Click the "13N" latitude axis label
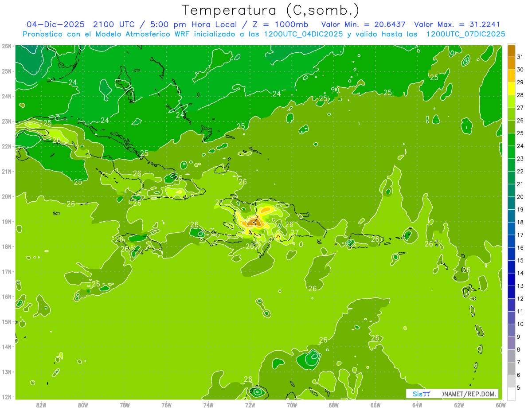Image resolution: width=532 pixels, height=411 pixels. [6, 372]
